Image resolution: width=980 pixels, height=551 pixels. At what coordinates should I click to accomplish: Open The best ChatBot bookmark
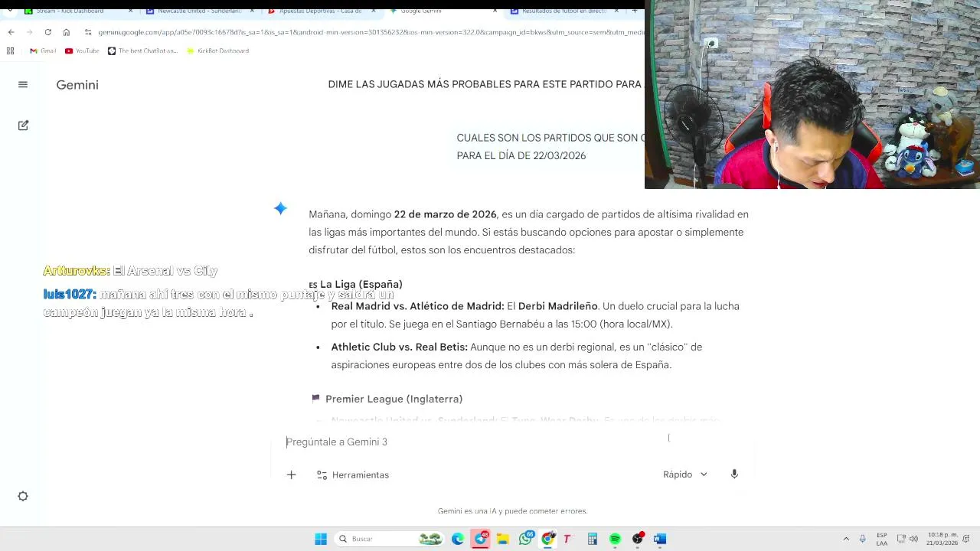pyautogui.click(x=142, y=51)
